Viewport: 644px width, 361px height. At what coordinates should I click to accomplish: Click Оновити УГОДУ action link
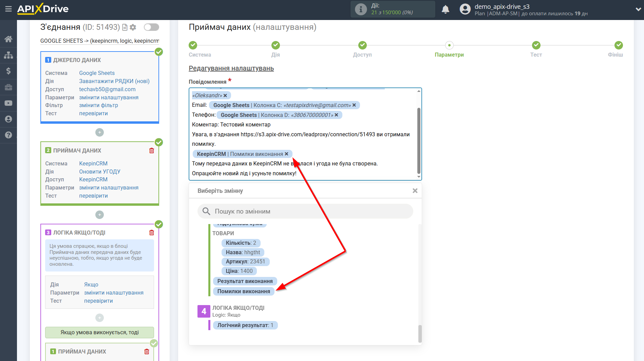coord(100,172)
